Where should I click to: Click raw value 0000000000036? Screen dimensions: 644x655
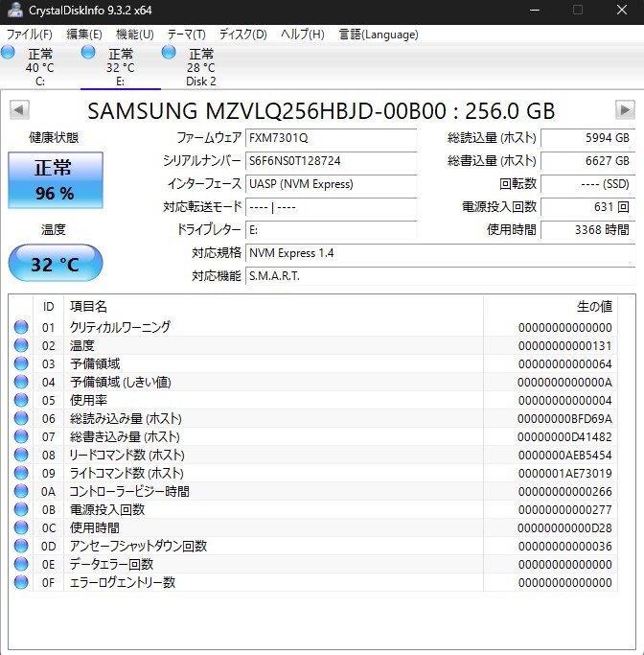[x=564, y=547]
